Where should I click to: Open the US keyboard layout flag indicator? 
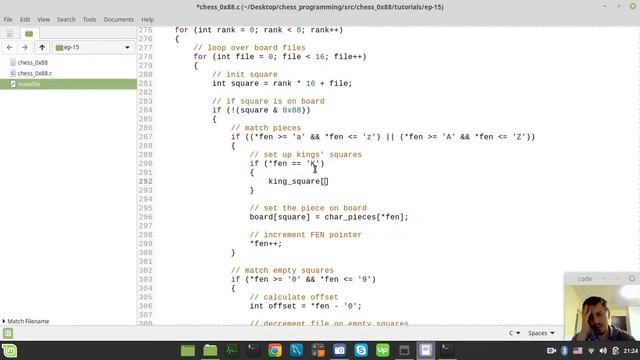point(578,351)
